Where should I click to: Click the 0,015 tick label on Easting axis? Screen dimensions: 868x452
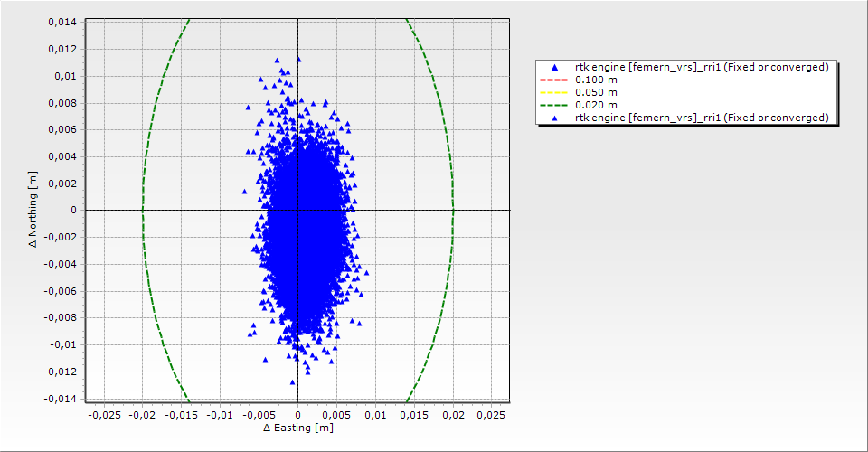413,414
